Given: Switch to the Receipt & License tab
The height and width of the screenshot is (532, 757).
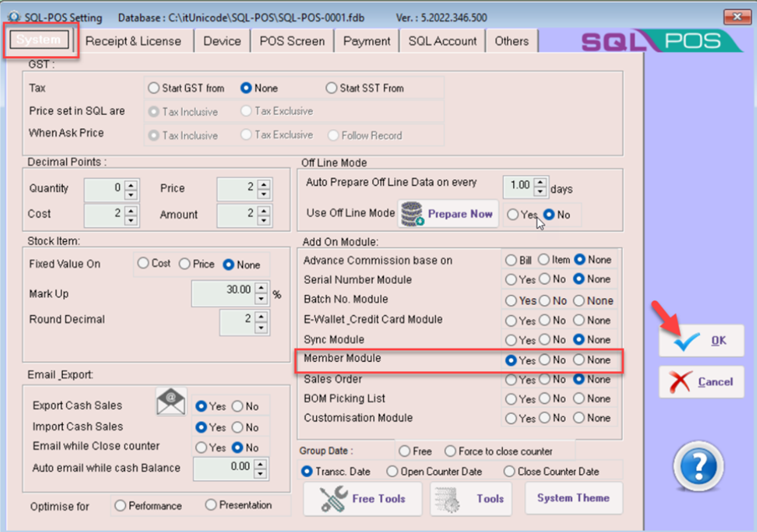Looking at the screenshot, I should [133, 41].
